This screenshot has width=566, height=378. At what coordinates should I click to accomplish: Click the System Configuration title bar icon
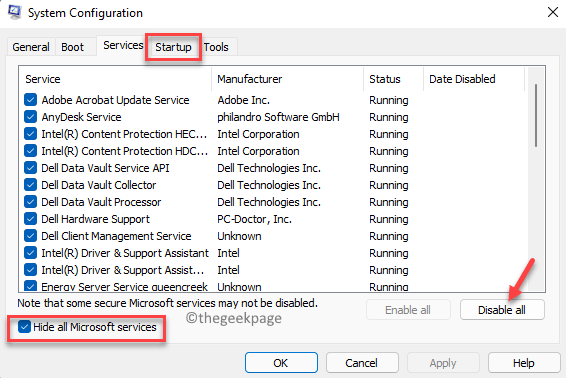14,12
